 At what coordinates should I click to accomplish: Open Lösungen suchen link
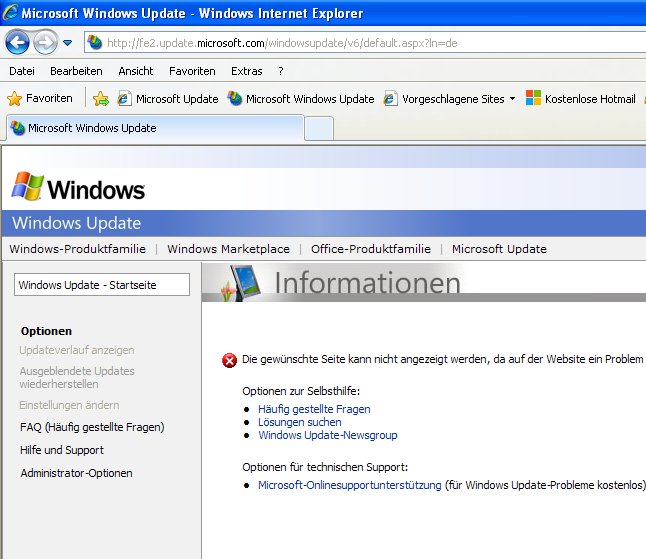click(x=300, y=422)
